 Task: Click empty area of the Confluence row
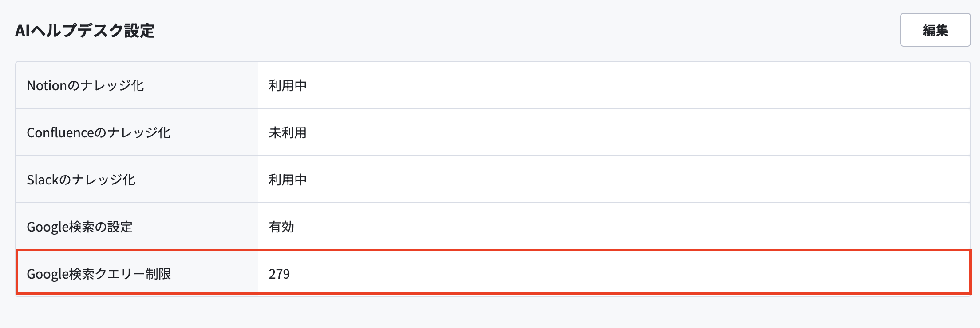click(x=621, y=132)
